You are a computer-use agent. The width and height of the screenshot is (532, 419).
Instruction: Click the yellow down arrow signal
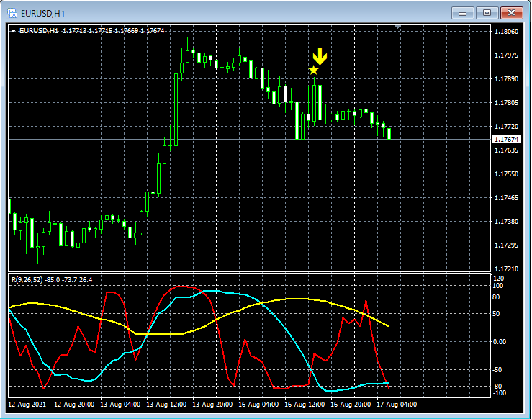pos(320,56)
